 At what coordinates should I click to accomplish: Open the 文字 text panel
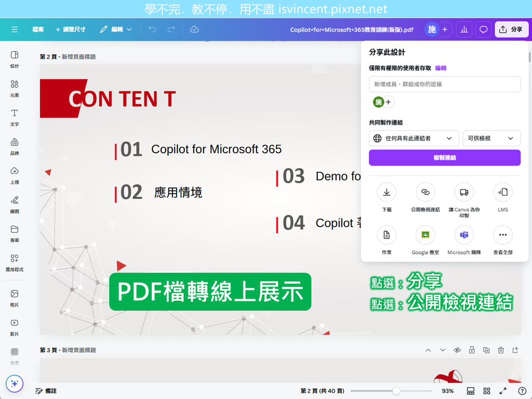coord(14,117)
